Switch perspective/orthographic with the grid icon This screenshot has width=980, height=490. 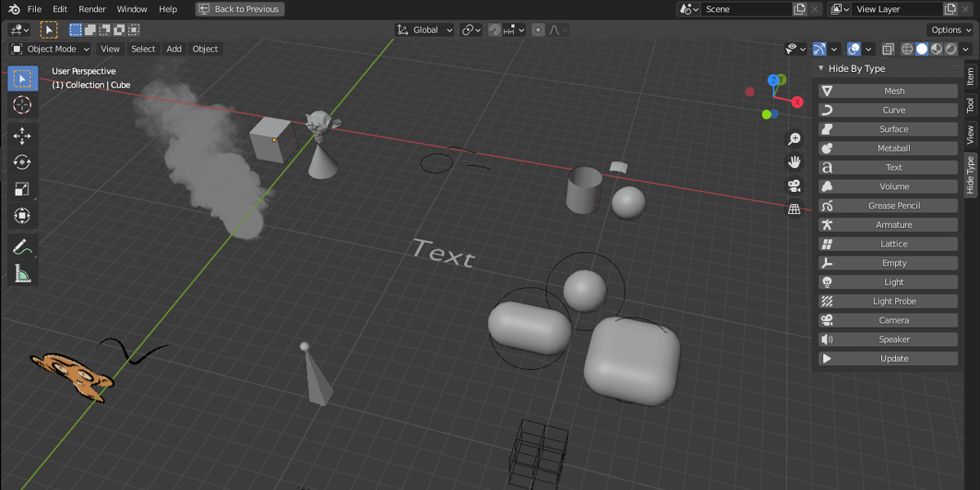coord(794,209)
